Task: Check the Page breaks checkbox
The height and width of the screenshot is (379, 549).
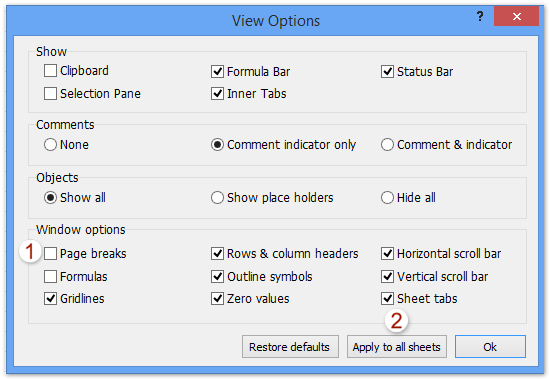Action: click(x=50, y=254)
